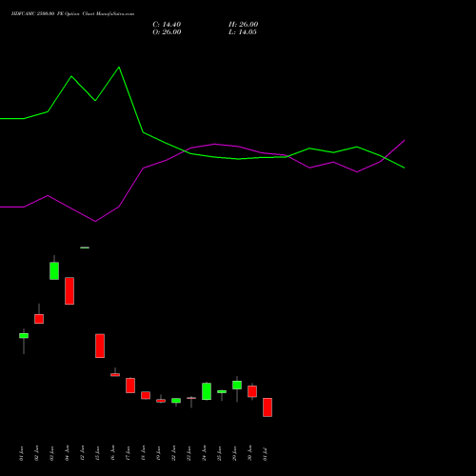
Task: Click the open price value O: 26.00
Action: click(x=167, y=32)
